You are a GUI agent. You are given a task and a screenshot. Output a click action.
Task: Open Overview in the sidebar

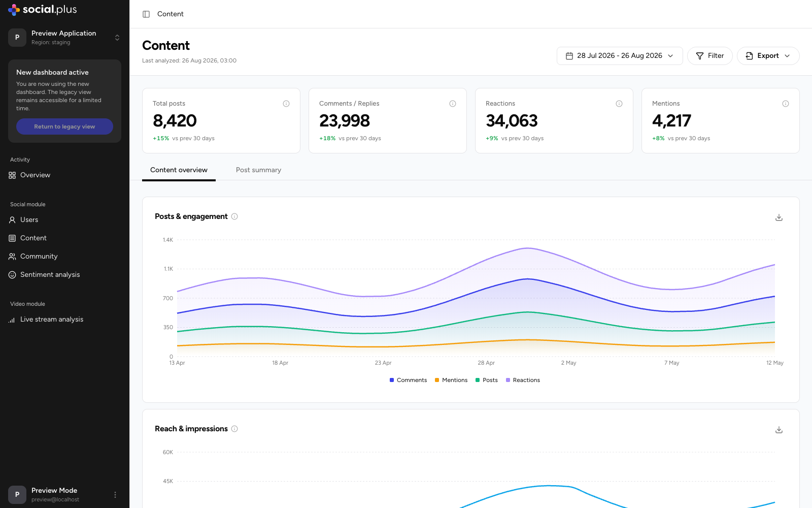(64, 175)
